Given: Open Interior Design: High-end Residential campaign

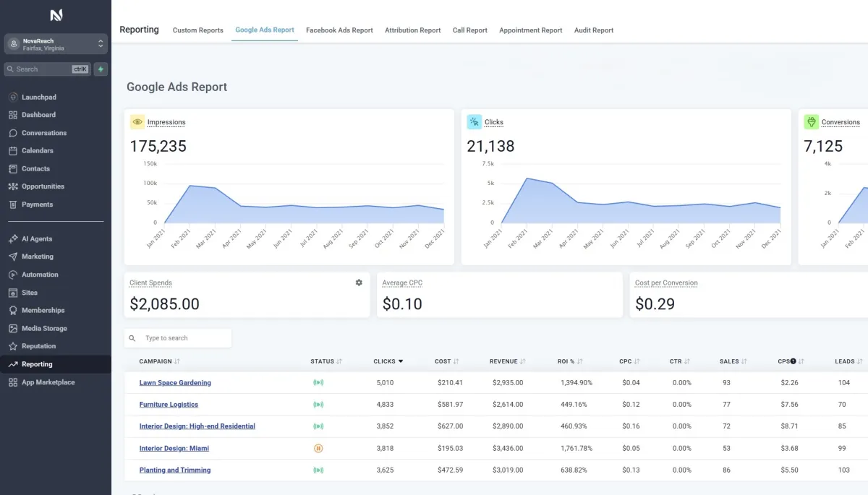Looking at the screenshot, I should point(197,426).
